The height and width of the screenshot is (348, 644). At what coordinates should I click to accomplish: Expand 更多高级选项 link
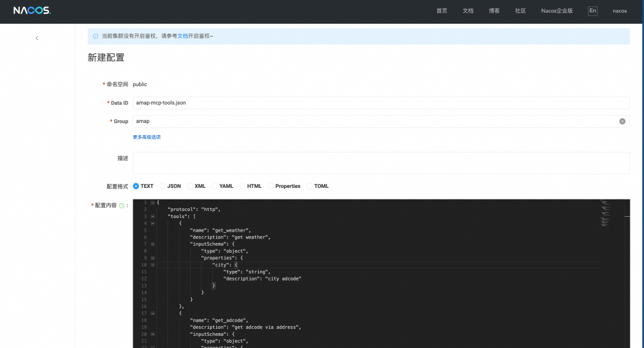coord(147,137)
